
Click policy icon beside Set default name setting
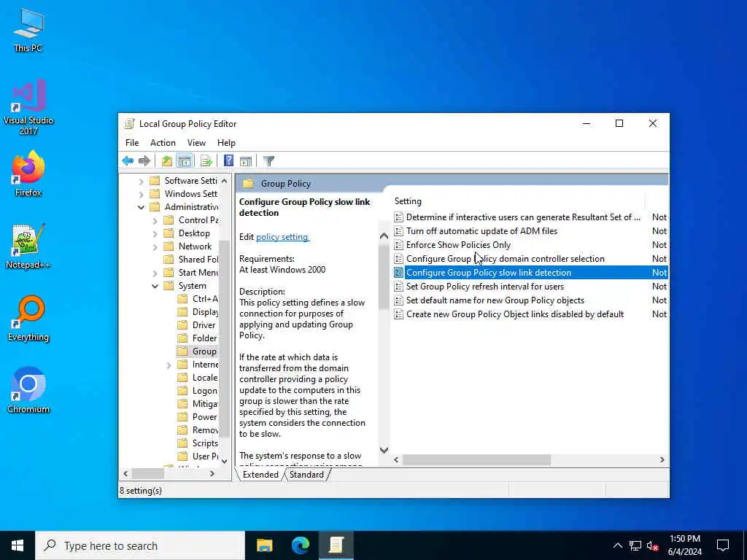(x=399, y=300)
